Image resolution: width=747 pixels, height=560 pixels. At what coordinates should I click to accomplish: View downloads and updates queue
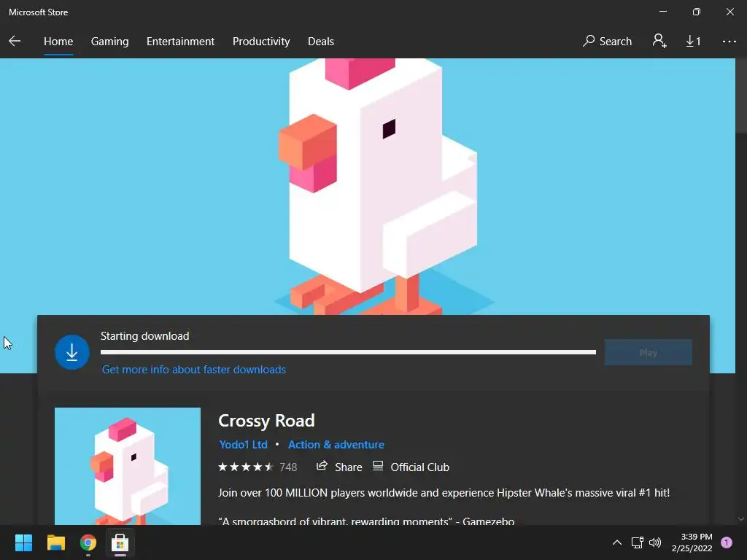coord(693,42)
